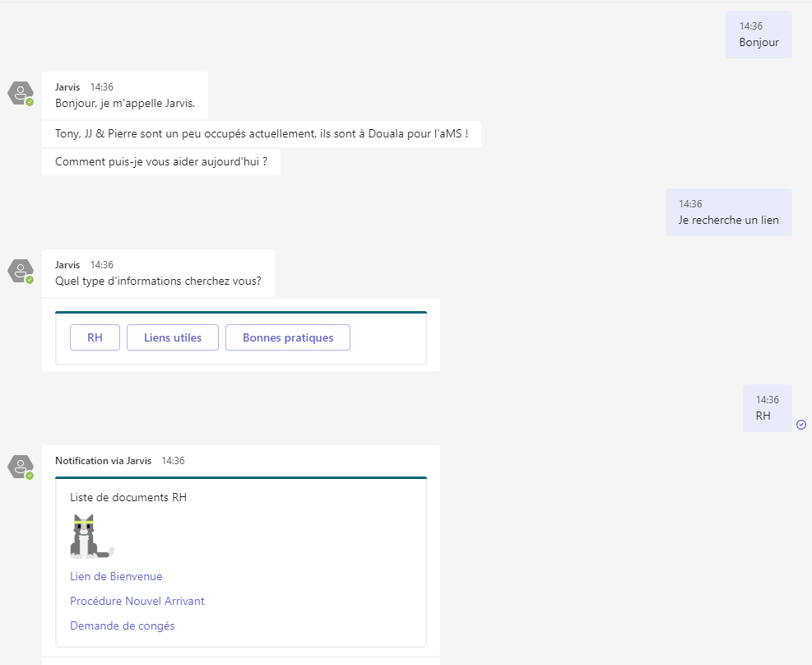Select the 'Quel type d'informations cherchez vous?' message
The height and width of the screenshot is (665, 812).
pos(158,281)
